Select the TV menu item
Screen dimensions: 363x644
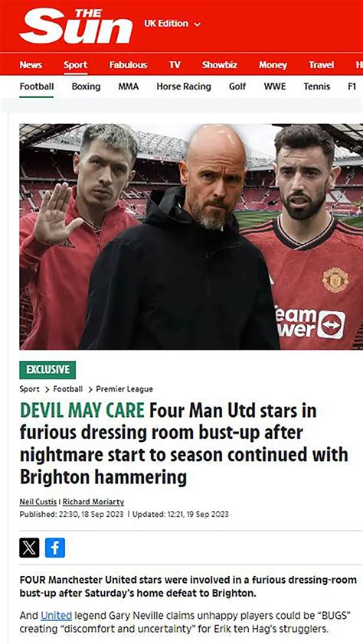[x=175, y=65]
